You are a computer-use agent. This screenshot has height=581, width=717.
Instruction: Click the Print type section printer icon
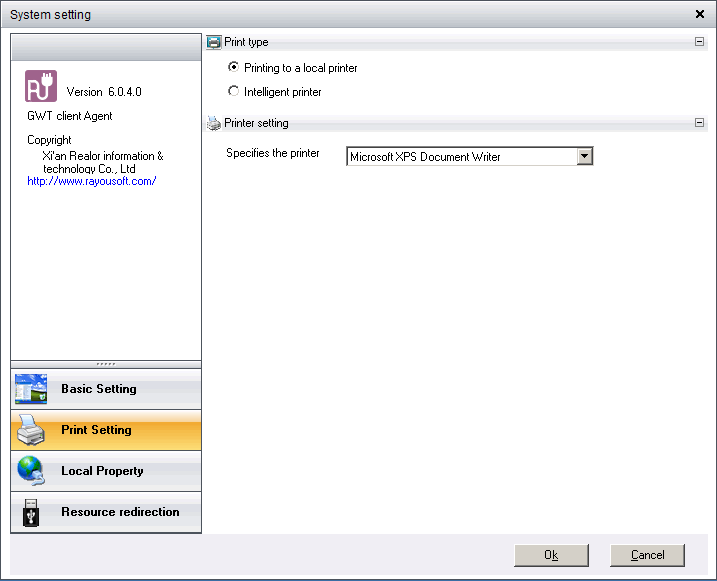214,42
